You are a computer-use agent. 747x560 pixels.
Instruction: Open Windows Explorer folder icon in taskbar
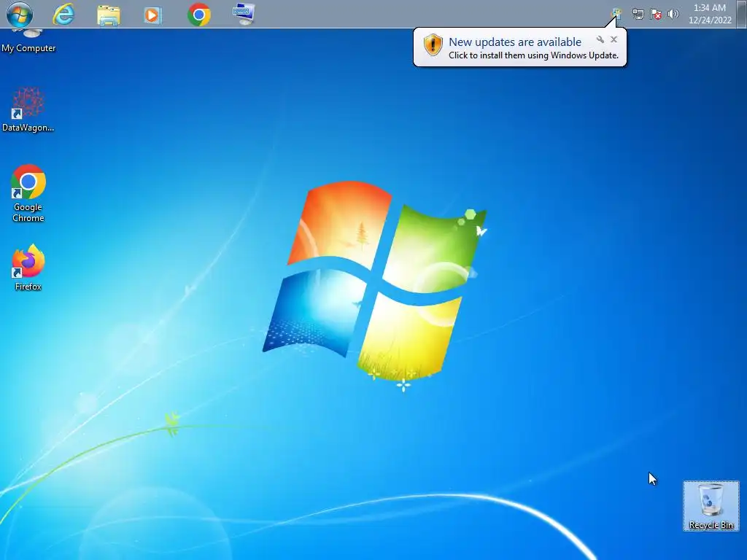(x=109, y=15)
